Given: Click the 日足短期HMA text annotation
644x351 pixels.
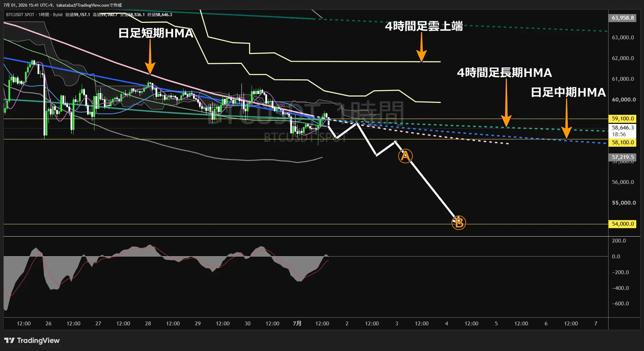Looking at the screenshot, I should click(156, 33).
